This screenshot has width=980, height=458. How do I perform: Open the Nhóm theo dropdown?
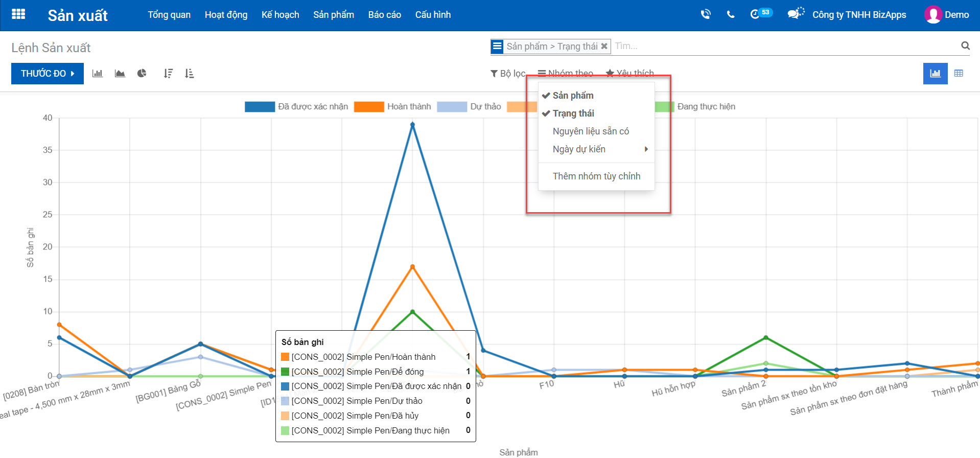click(565, 74)
